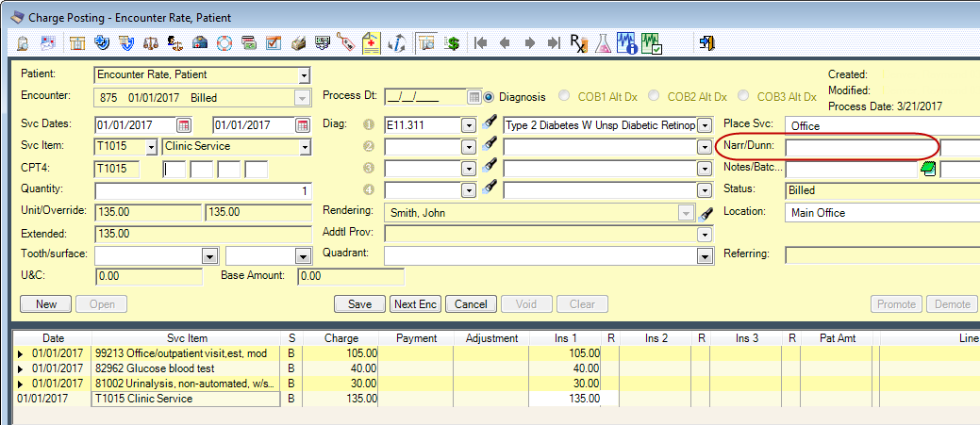Open the Diag 2 code dropdown

(468, 147)
